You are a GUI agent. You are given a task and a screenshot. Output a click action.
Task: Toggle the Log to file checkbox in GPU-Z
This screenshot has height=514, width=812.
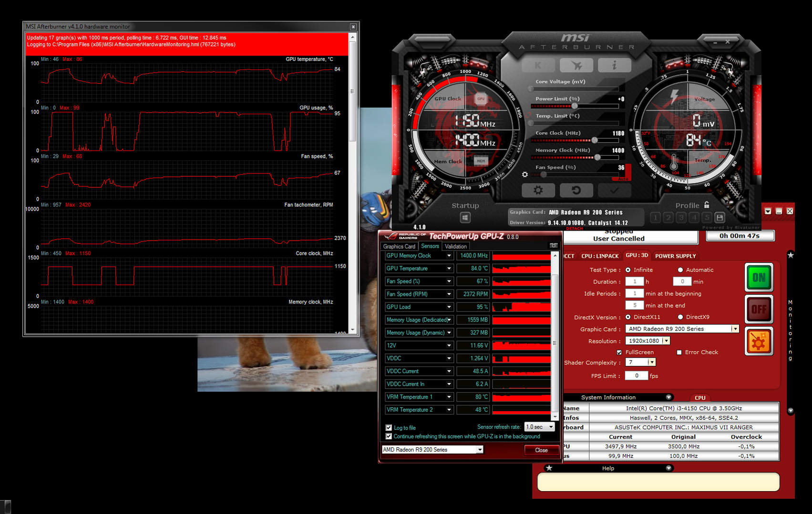389,428
